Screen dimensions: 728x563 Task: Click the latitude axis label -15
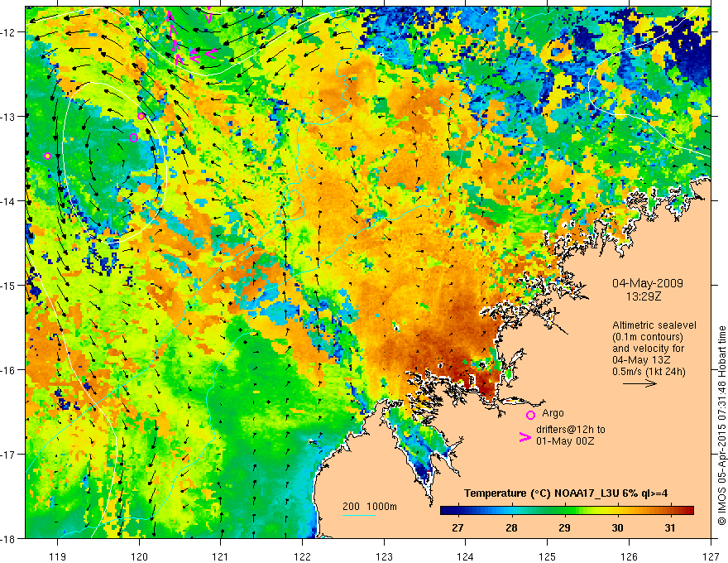tap(9, 285)
